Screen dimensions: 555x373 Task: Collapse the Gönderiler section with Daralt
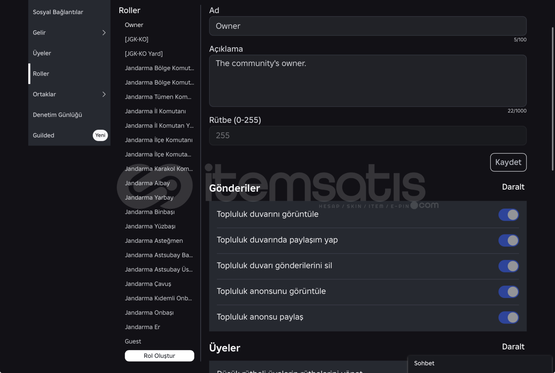[x=513, y=187]
